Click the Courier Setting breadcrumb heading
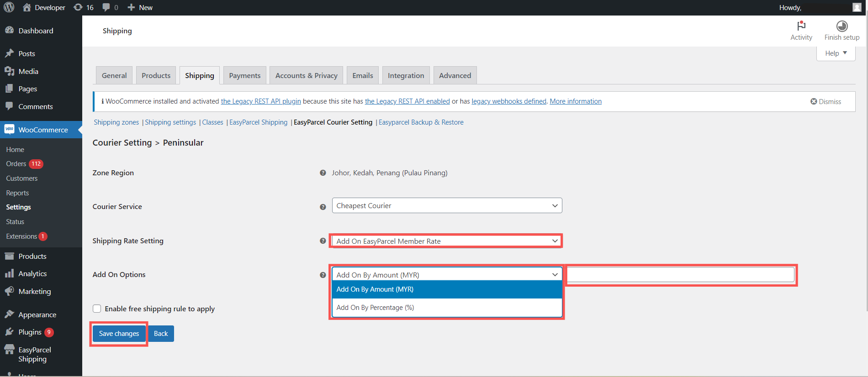The height and width of the screenshot is (377, 868). (122, 143)
